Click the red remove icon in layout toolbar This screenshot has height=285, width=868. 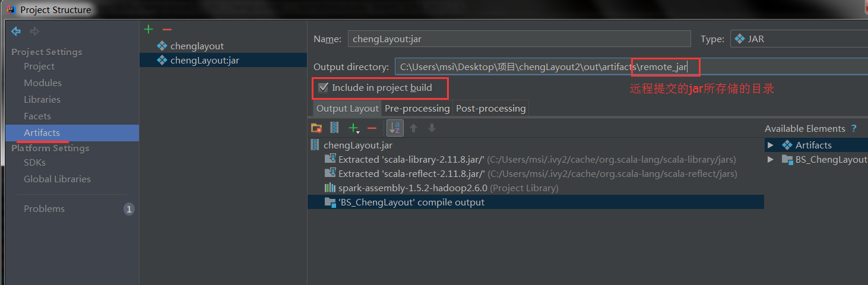click(372, 128)
